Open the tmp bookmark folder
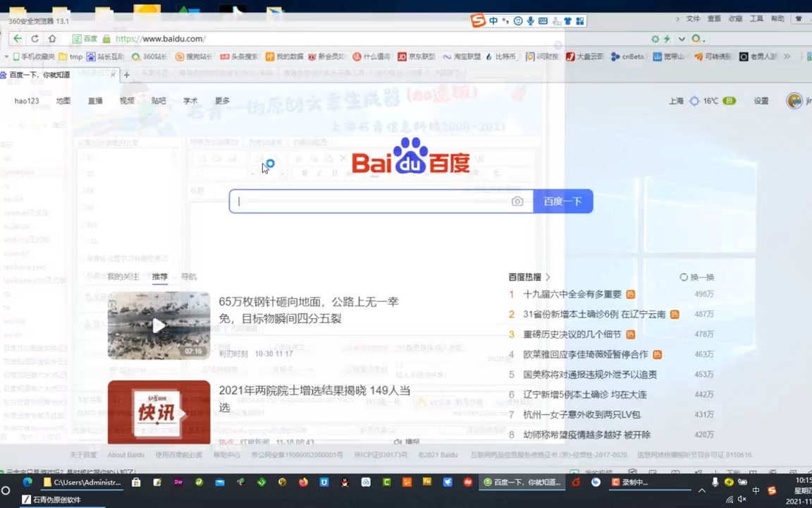This screenshot has width=812, height=508. [71, 56]
